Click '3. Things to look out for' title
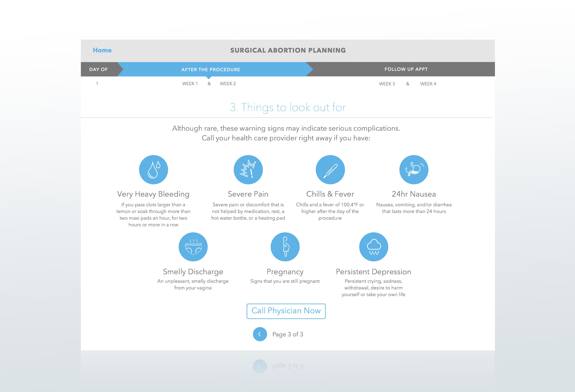This screenshot has width=575, height=392. (288, 107)
